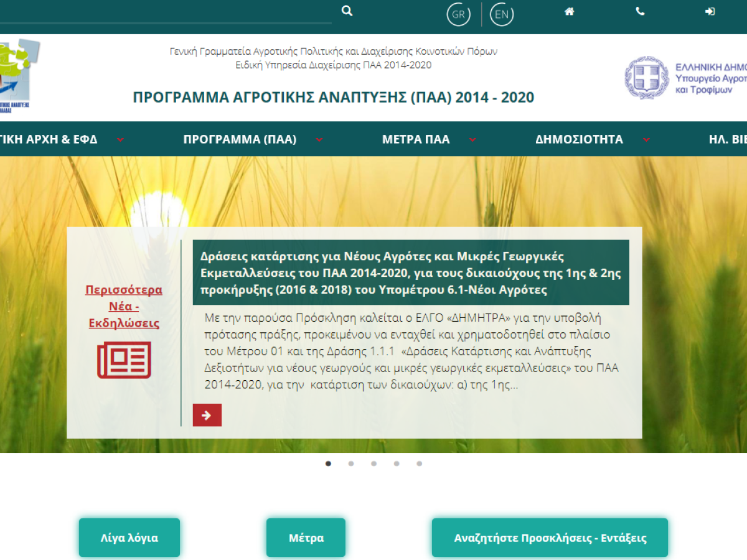Click the Λίγα λόγια button
Image resolution: width=747 pixels, height=560 pixels.
[x=129, y=537]
